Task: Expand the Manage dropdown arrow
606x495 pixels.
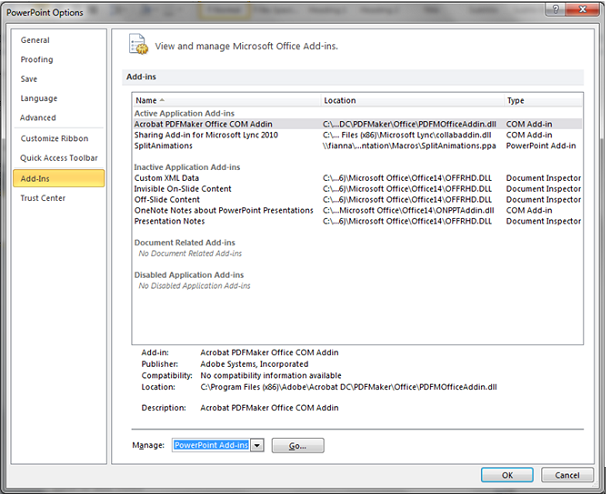Action: click(x=257, y=446)
